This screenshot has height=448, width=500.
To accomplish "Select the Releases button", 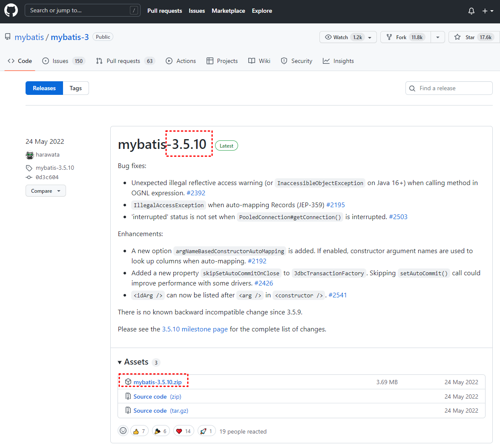I will 44,88.
